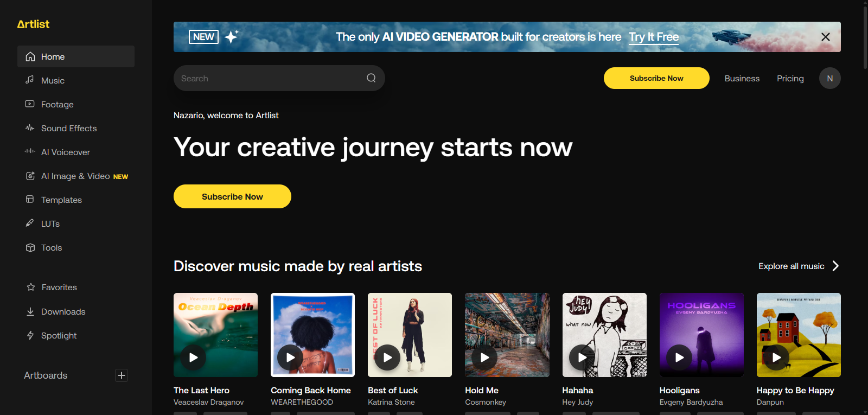Image resolution: width=868 pixels, height=415 pixels.
Task: Click artist name Katrina Stone
Action: pos(391,402)
